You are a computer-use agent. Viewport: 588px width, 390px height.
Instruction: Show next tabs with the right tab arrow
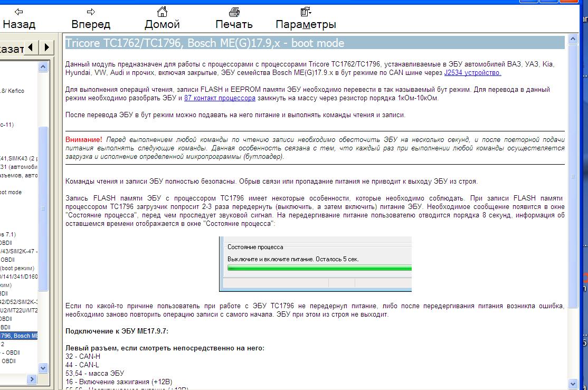[x=46, y=47]
